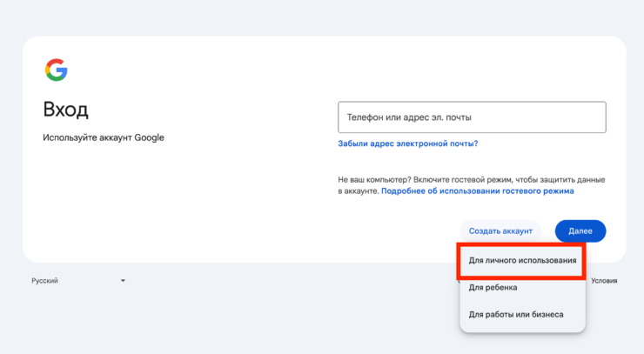Screen dimensions: 644x354
Task: Pick 'Для работы или бизнеса' menu entry
Action: [515, 314]
